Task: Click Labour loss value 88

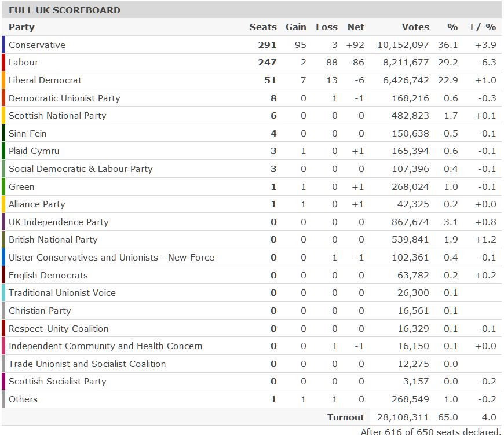Action: coord(332,63)
